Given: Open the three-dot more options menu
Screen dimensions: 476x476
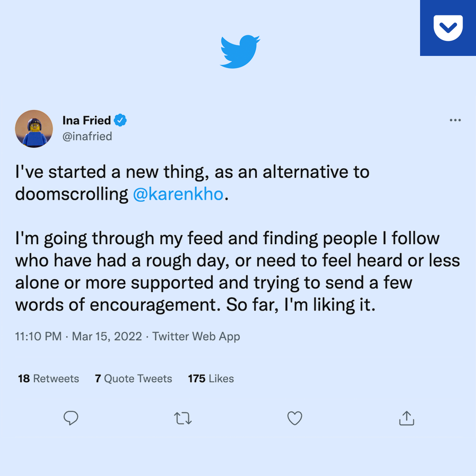Looking at the screenshot, I should point(455,120).
